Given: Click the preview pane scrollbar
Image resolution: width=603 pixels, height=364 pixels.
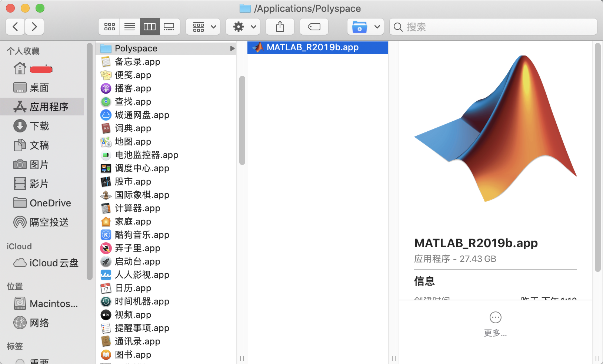Looking at the screenshot, I should click(x=597, y=158).
